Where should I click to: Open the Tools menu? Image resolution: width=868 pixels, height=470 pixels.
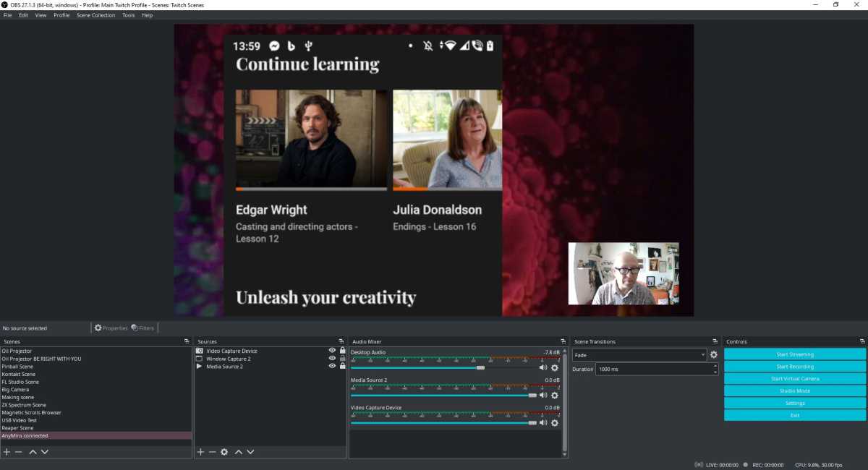129,14
